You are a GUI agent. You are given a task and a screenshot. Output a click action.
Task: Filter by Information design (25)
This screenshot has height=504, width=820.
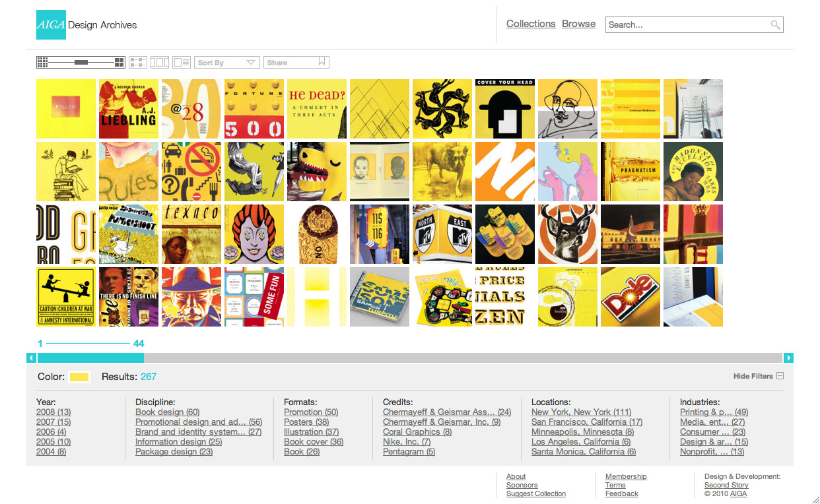point(178,442)
